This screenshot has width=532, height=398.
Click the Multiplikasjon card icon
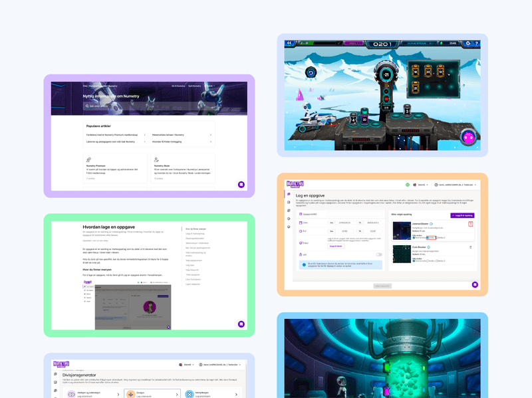point(190,394)
